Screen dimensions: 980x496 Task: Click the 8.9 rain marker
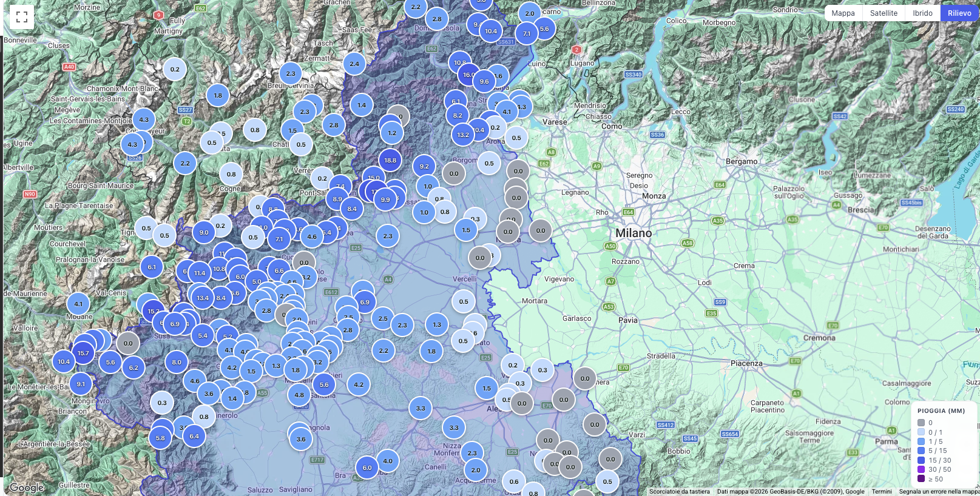point(337,199)
